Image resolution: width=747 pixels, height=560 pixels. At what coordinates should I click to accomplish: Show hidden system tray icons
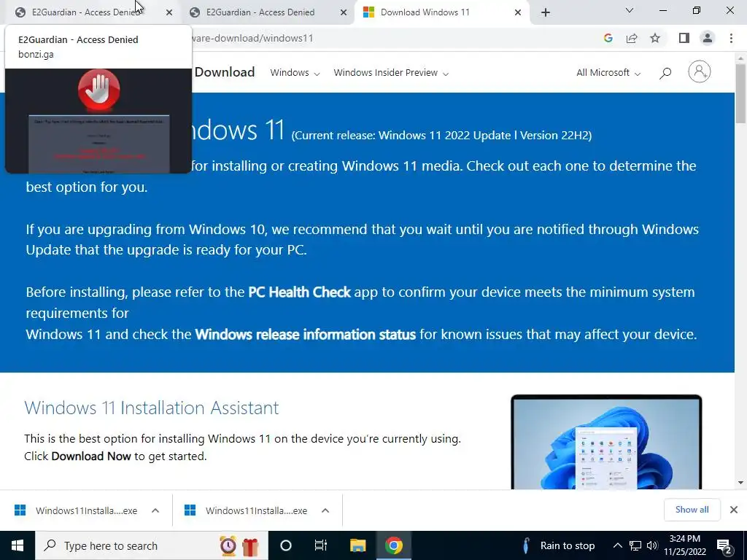coord(617,545)
